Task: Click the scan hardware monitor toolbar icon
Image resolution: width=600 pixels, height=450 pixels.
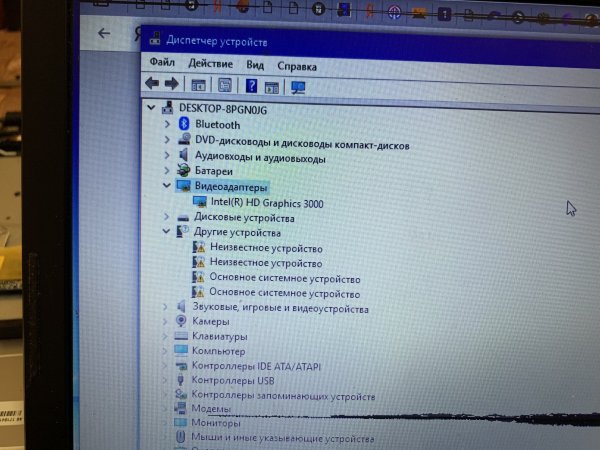Action: click(297, 87)
